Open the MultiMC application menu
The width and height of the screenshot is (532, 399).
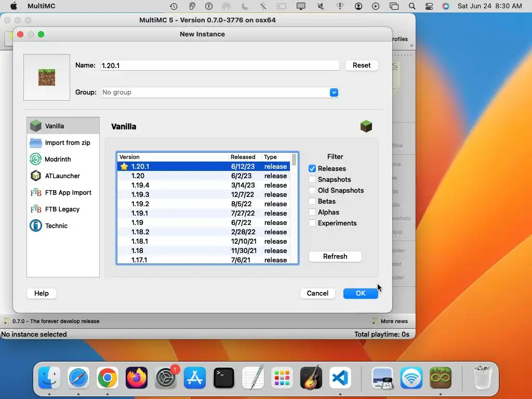[x=42, y=6]
